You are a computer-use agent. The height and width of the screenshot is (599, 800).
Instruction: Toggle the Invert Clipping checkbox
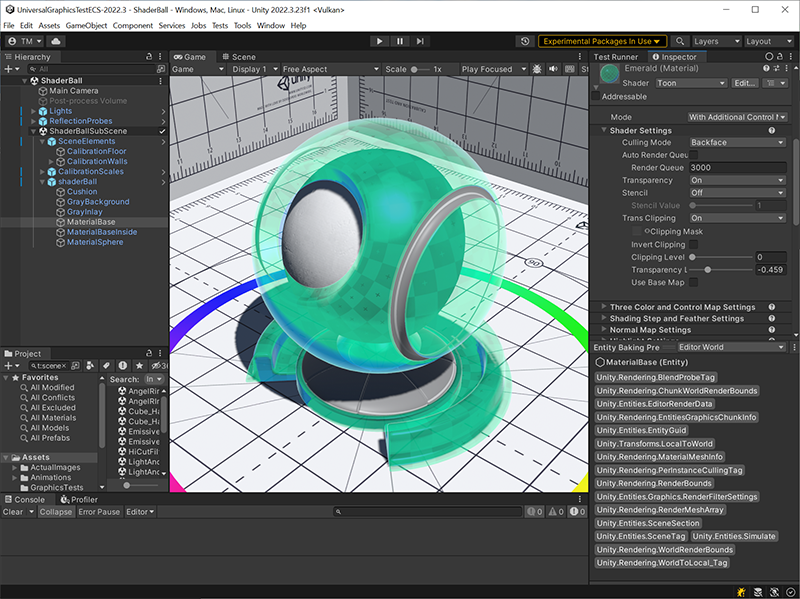(694, 244)
